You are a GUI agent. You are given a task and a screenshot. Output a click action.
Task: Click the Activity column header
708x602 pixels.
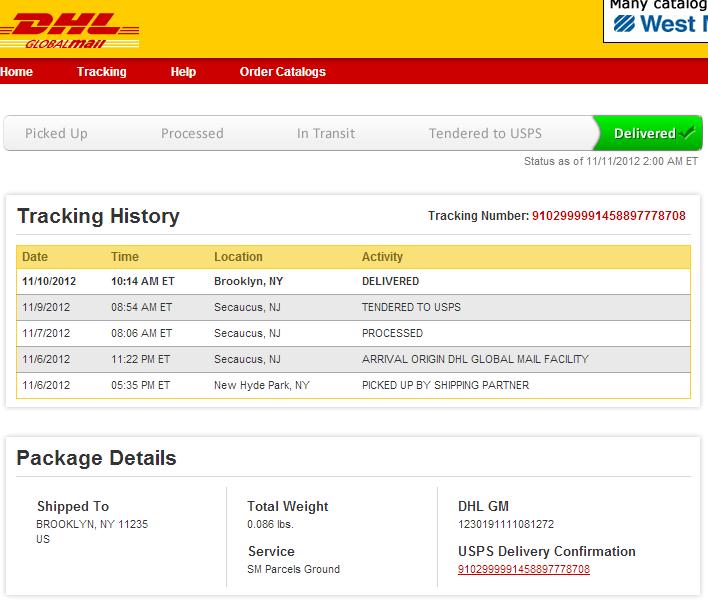[x=382, y=257]
